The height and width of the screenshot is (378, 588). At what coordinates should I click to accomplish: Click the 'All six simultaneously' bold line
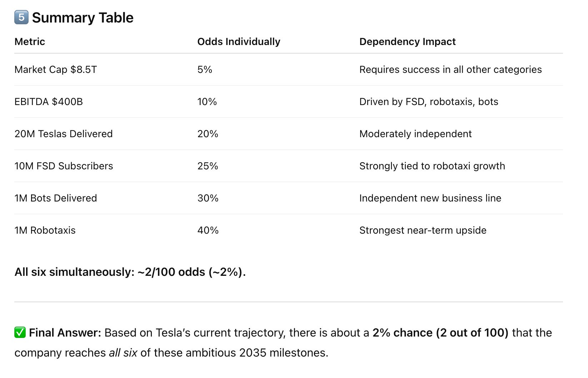click(x=130, y=272)
